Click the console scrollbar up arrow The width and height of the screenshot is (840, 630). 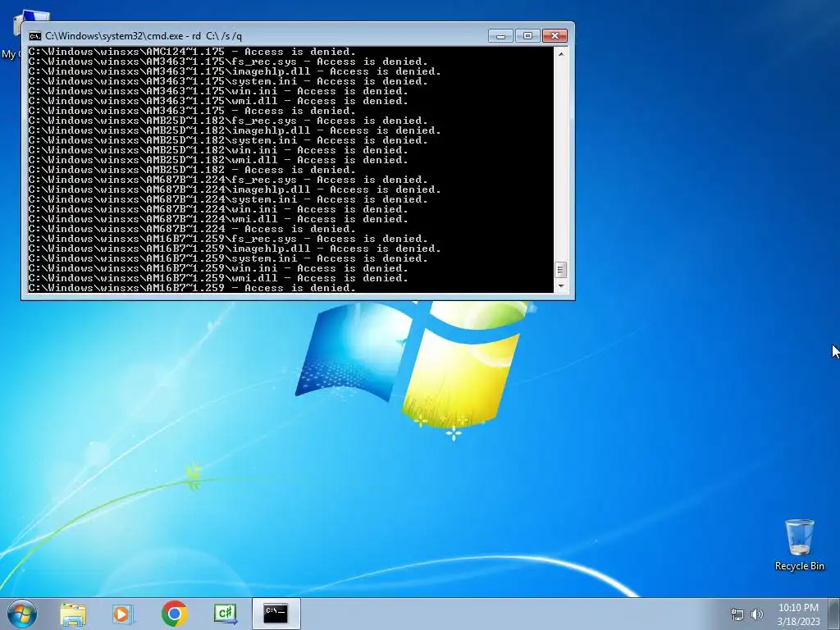[560, 53]
